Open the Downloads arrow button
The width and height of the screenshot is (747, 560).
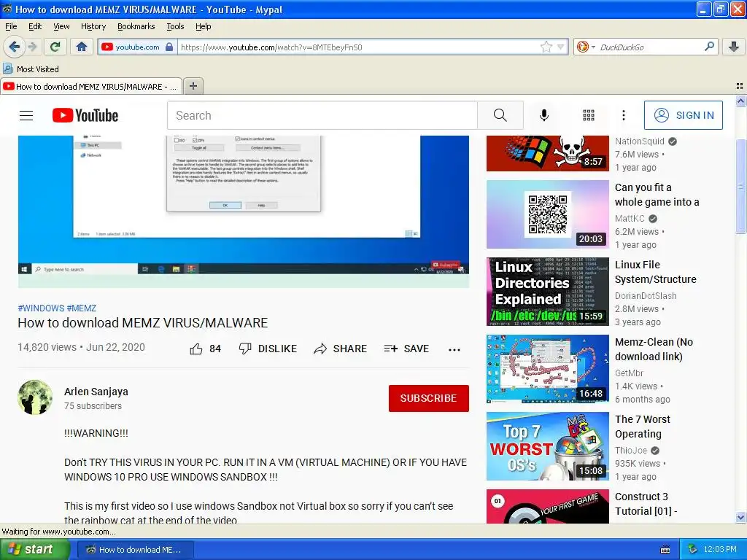point(734,47)
